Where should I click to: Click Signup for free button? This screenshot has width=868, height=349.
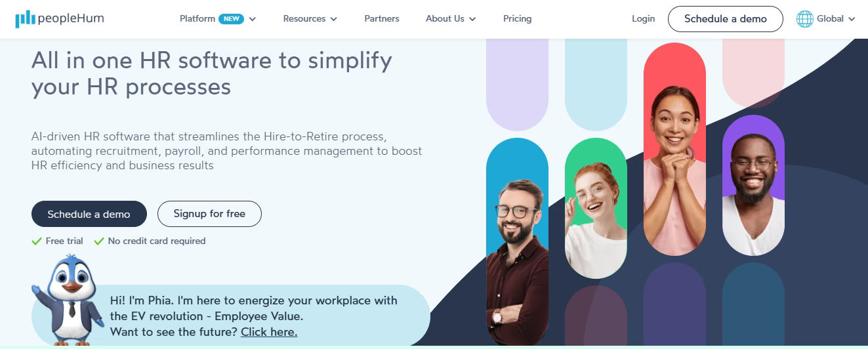click(209, 214)
